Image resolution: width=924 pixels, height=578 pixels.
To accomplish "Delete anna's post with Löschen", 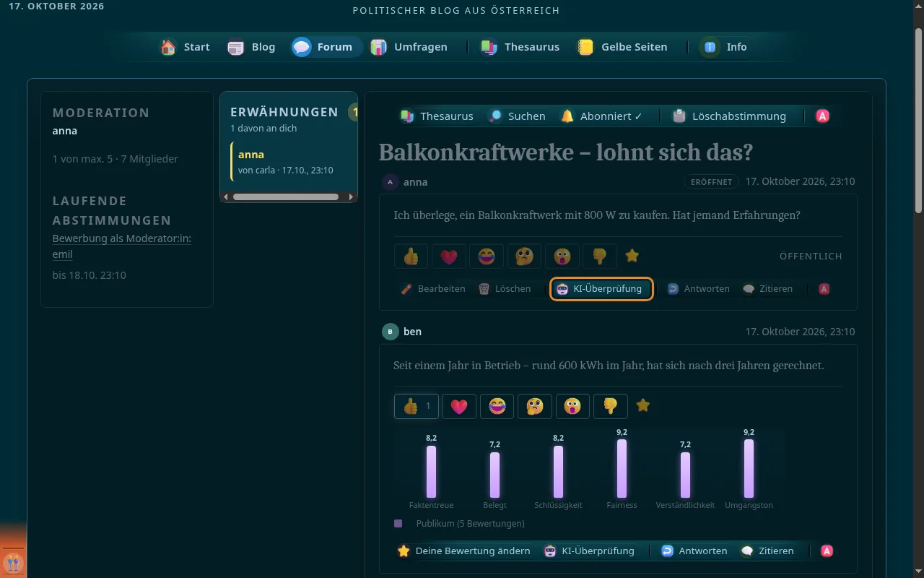I will coord(504,289).
